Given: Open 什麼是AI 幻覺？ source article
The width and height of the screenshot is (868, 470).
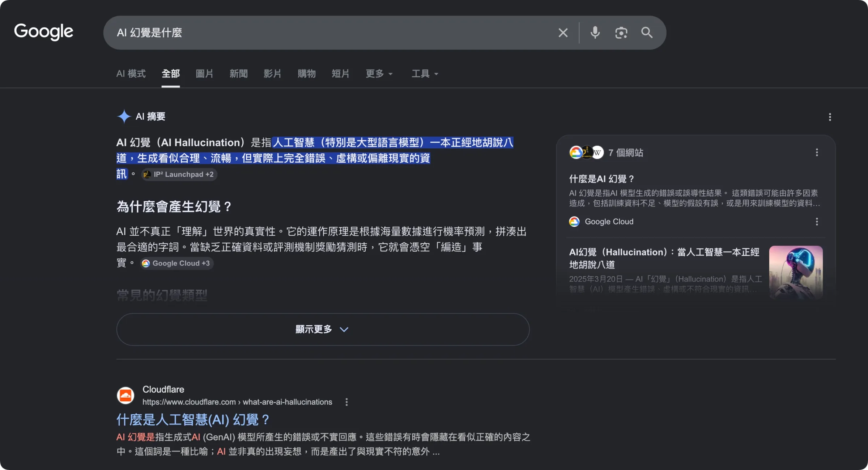Looking at the screenshot, I should (601, 179).
